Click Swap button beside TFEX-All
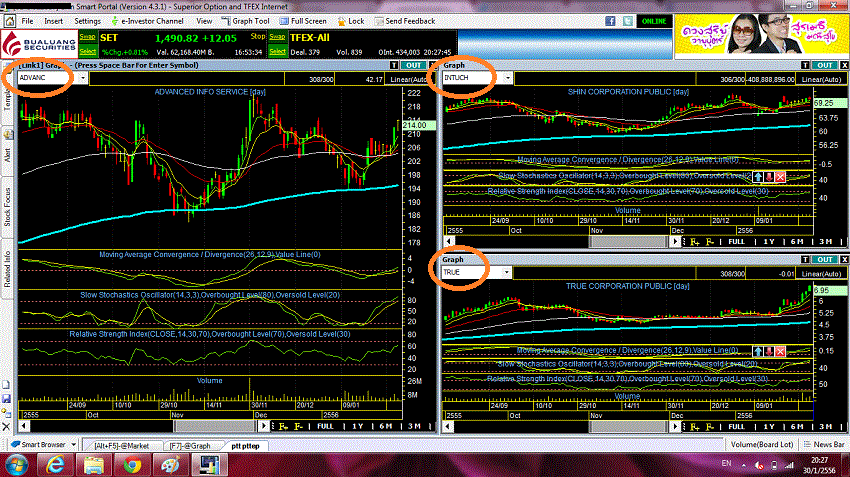Image resolution: width=850 pixels, height=477 pixels. (x=277, y=37)
